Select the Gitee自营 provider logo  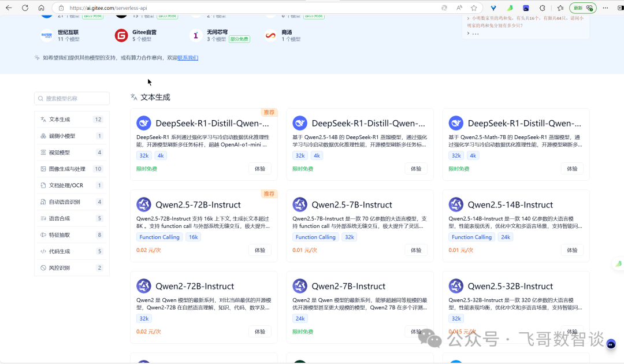pos(121,35)
